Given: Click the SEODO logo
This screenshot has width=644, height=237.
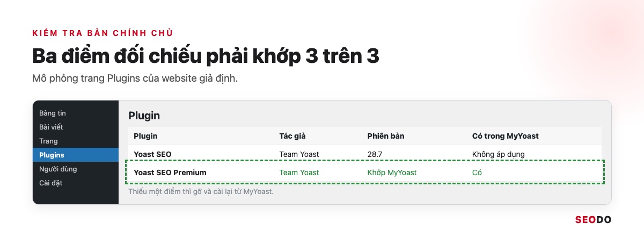Looking at the screenshot, I should click(593, 220).
